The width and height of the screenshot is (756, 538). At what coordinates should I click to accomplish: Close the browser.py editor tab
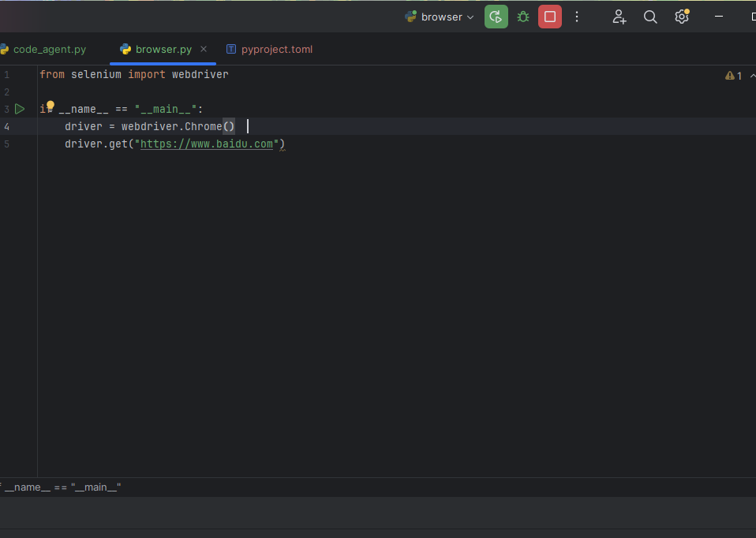click(204, 49)
